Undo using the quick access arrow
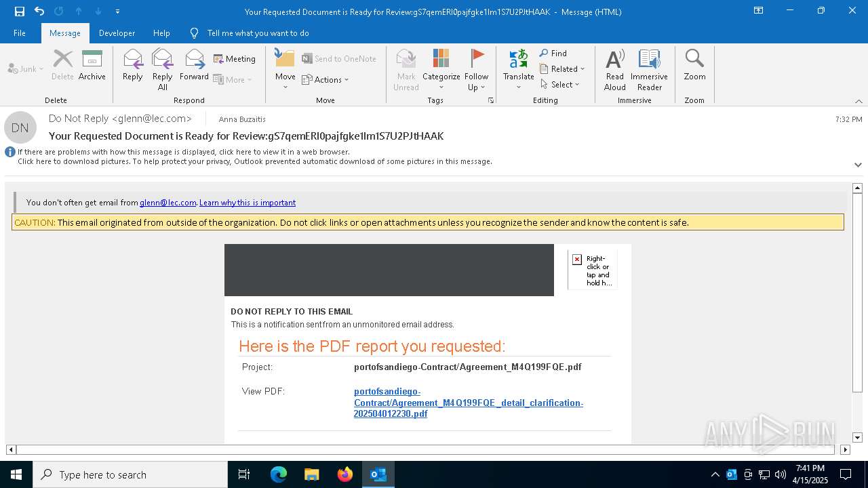 point(39,11)
